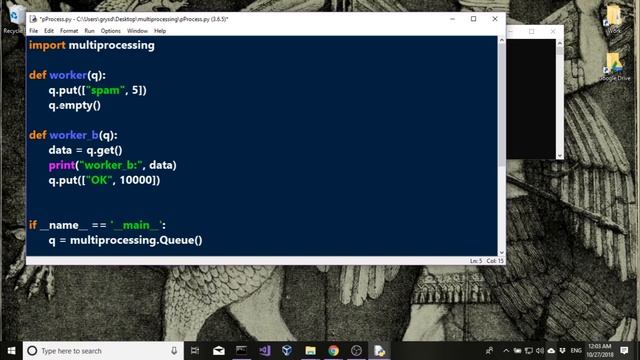Open the Window menu
Screen dimensions: 640x360
pyautogui.click(x=137, y=31)
